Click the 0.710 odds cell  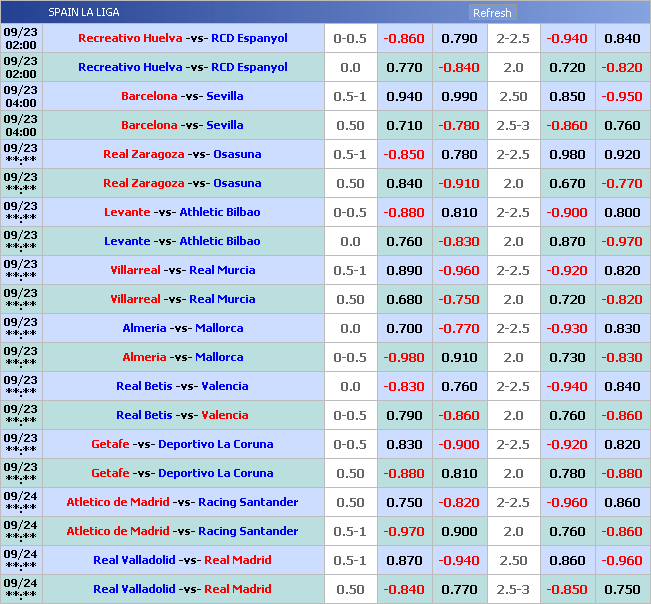(404, 126)
